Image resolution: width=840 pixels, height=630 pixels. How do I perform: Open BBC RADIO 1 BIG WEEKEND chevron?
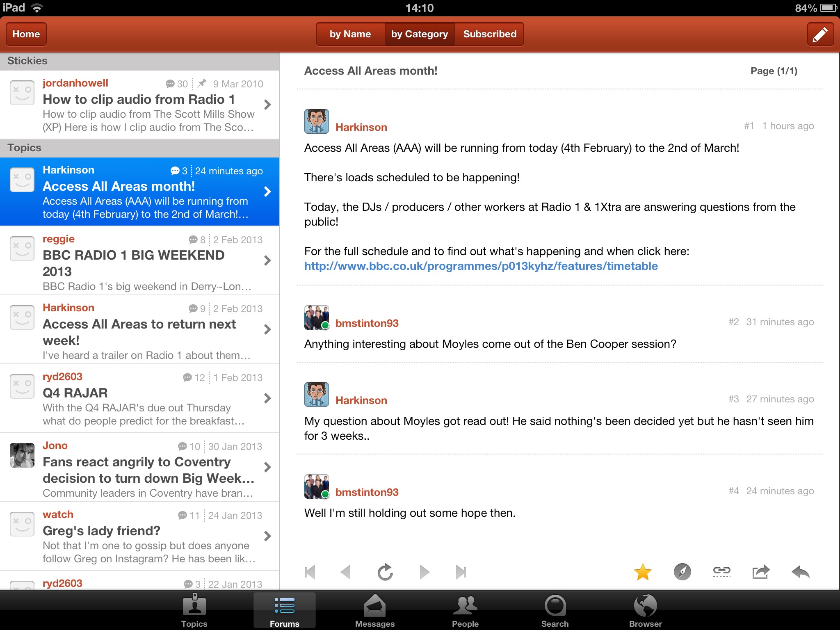(x=267, y=260)
